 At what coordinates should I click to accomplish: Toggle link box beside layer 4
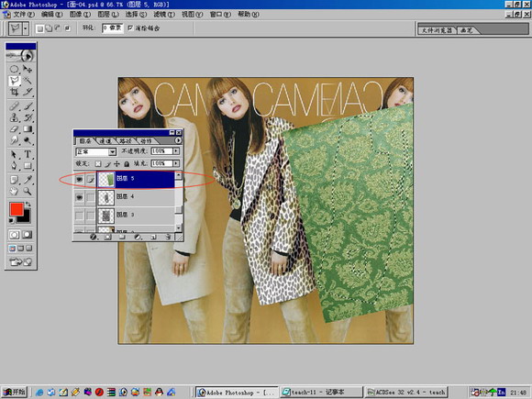tap(90, 197)
